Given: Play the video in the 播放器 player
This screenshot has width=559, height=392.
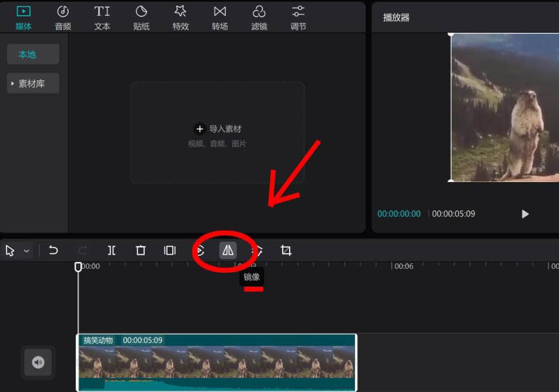Looking at the screenshot, I should [x=525, y=213].
